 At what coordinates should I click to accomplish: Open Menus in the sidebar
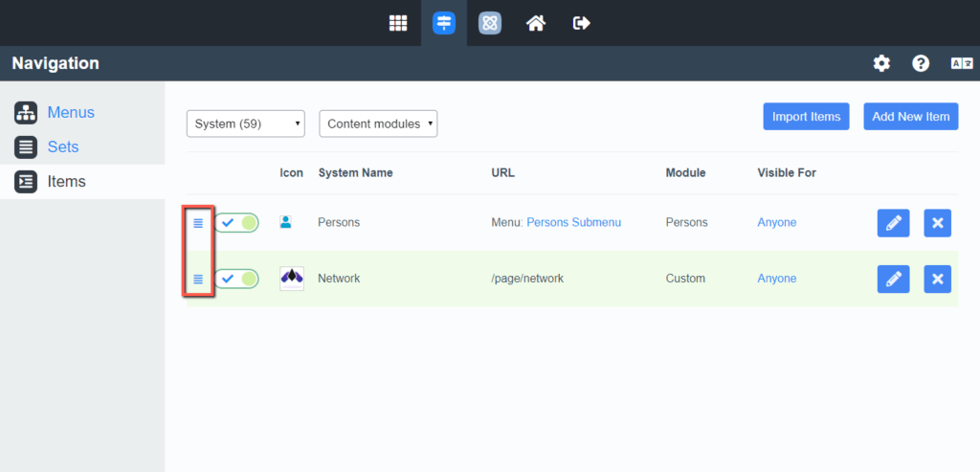[x=71, y=112]
